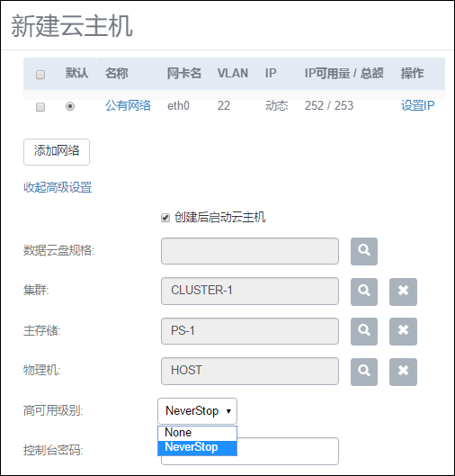Click the 数据云盘规格 text field
This screenshot has width=455, height=476.
(x=250, y=251)
